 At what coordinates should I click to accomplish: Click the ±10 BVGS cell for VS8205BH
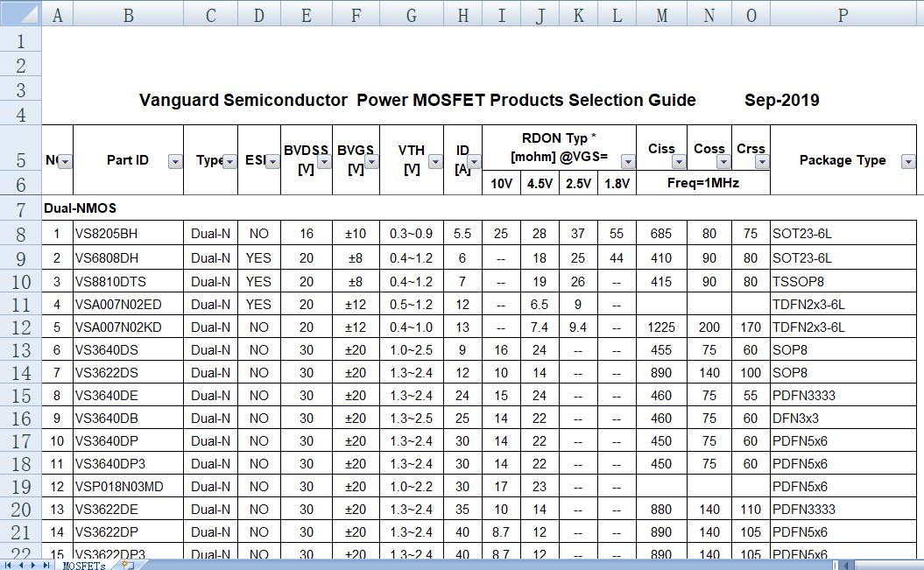point(356,233)
